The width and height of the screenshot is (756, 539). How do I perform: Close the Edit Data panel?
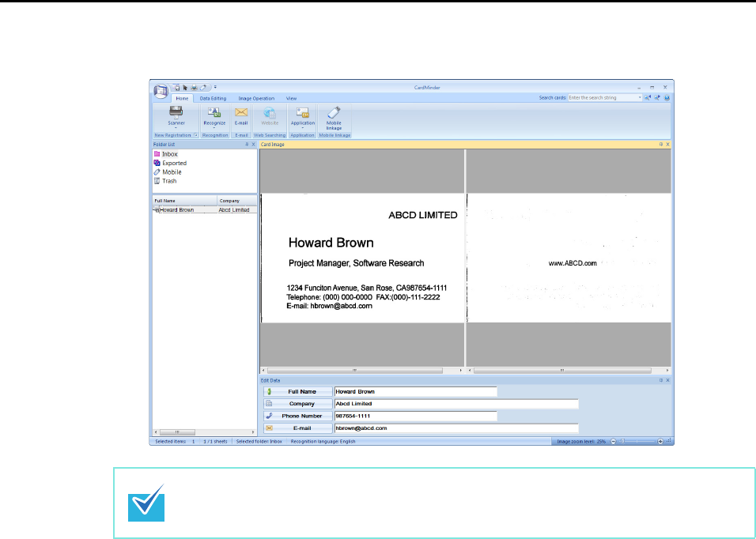point(667,380)
